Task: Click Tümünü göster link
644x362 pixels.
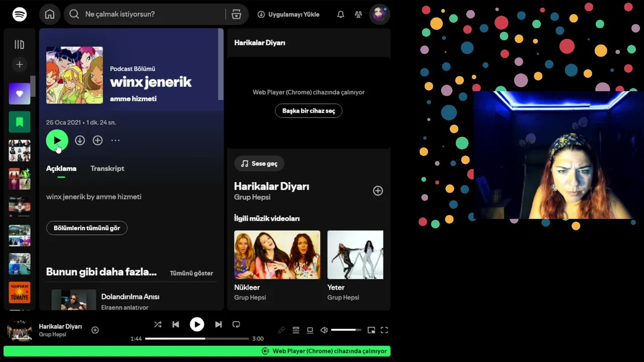Action: coord(191,273)
